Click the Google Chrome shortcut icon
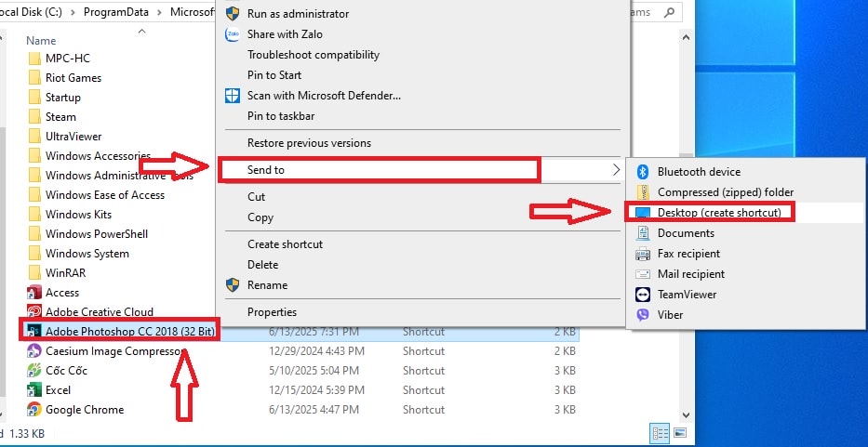 pos(34,410)
